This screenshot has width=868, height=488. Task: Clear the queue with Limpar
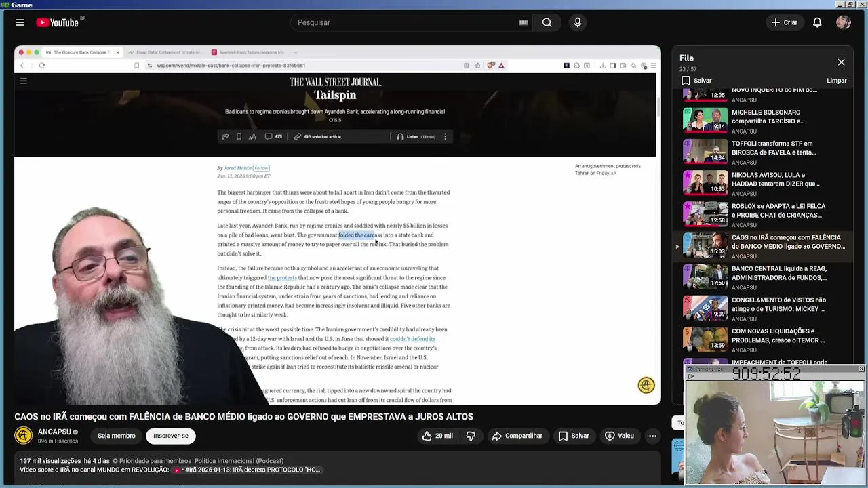[x=837, y=81]
